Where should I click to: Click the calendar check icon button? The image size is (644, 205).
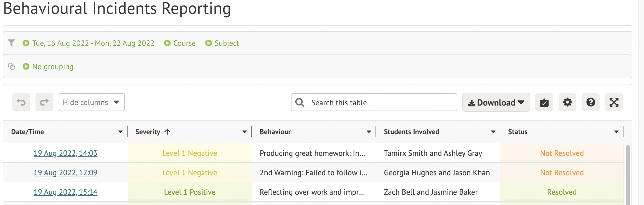tap(544, 102)
